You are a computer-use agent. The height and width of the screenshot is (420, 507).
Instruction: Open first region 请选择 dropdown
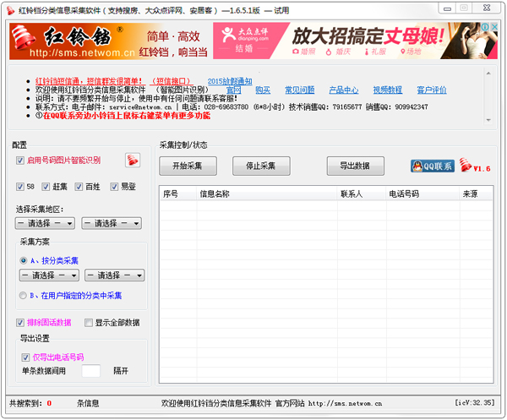45,223
